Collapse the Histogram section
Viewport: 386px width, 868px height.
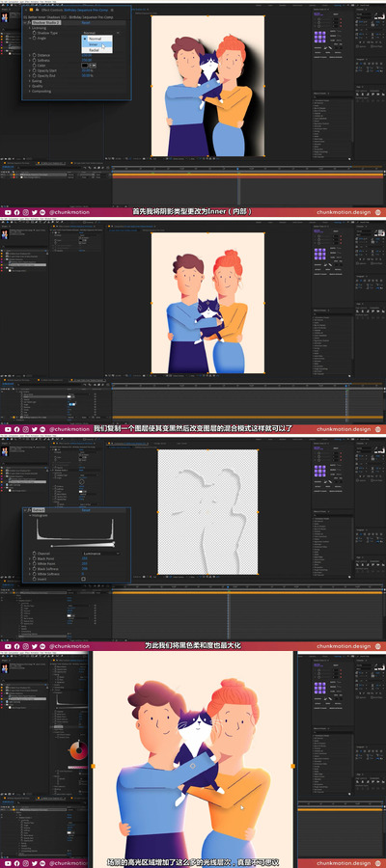[29, 515]
